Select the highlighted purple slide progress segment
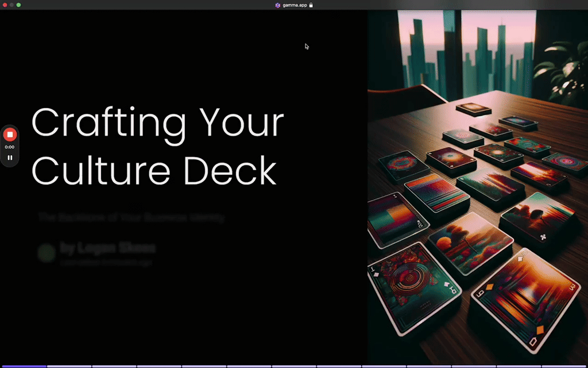588x368 pixels. (23, 366)
